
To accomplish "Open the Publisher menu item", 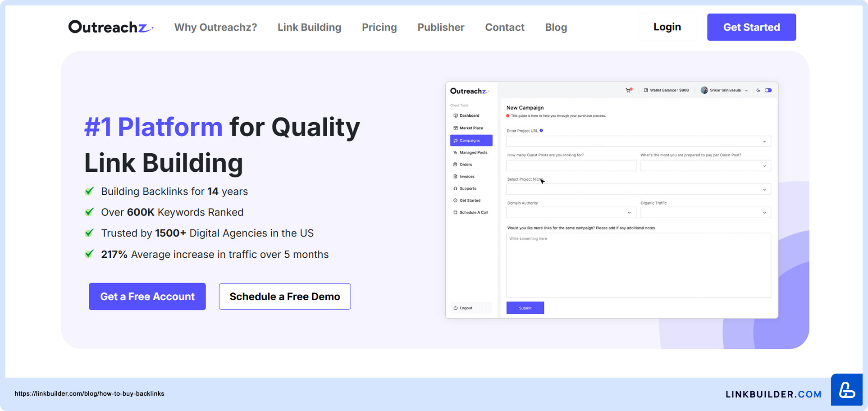I will pos(441,27).
